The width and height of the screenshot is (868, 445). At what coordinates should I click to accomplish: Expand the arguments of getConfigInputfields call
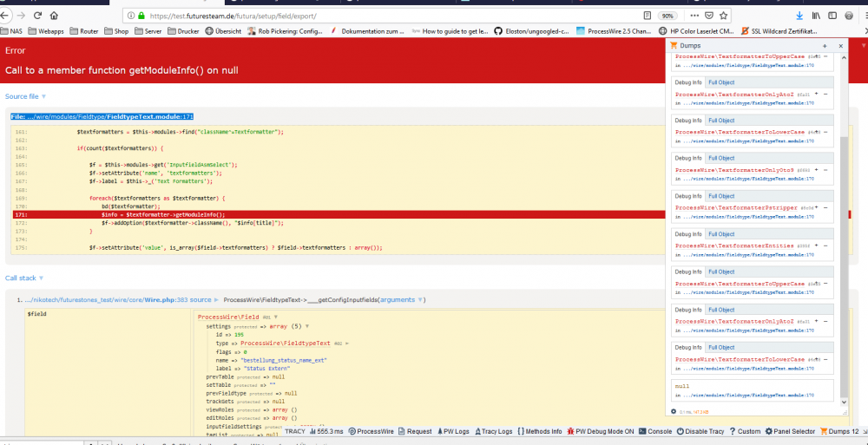(400, 300)
